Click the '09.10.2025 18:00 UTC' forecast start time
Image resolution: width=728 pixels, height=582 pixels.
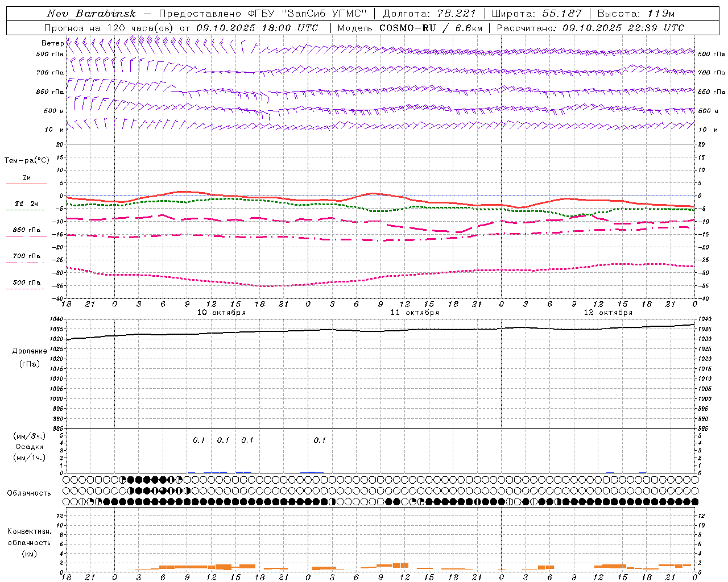coord(257,28)
